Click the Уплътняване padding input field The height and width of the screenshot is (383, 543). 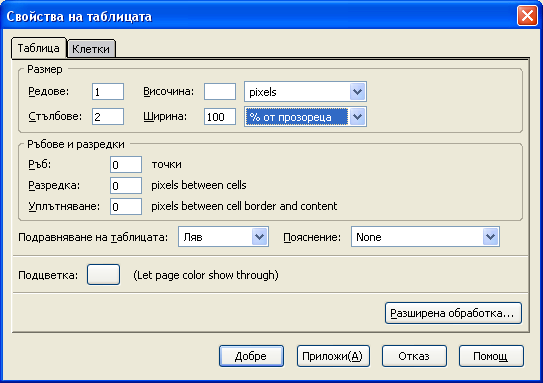click(x=126, y=207)
